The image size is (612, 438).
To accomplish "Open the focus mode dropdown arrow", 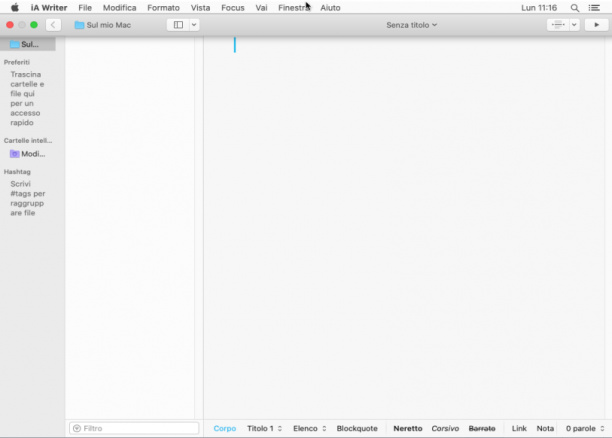I will point(574,25).
